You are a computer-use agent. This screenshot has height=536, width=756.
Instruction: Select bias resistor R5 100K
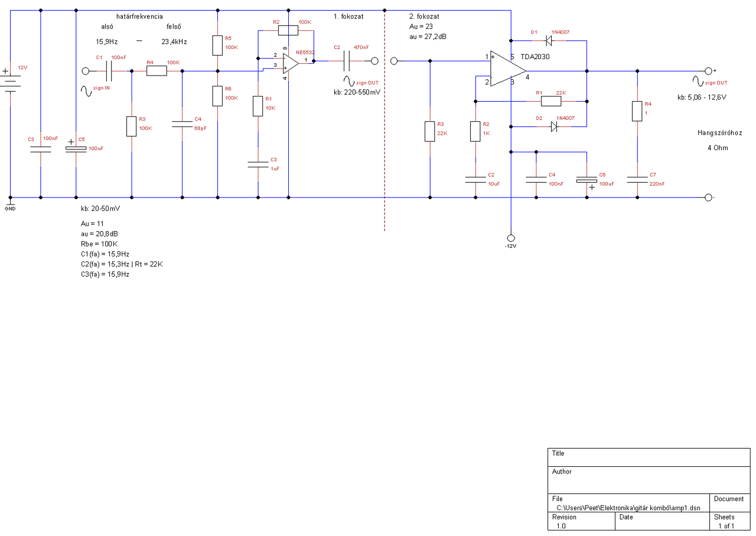218,46
